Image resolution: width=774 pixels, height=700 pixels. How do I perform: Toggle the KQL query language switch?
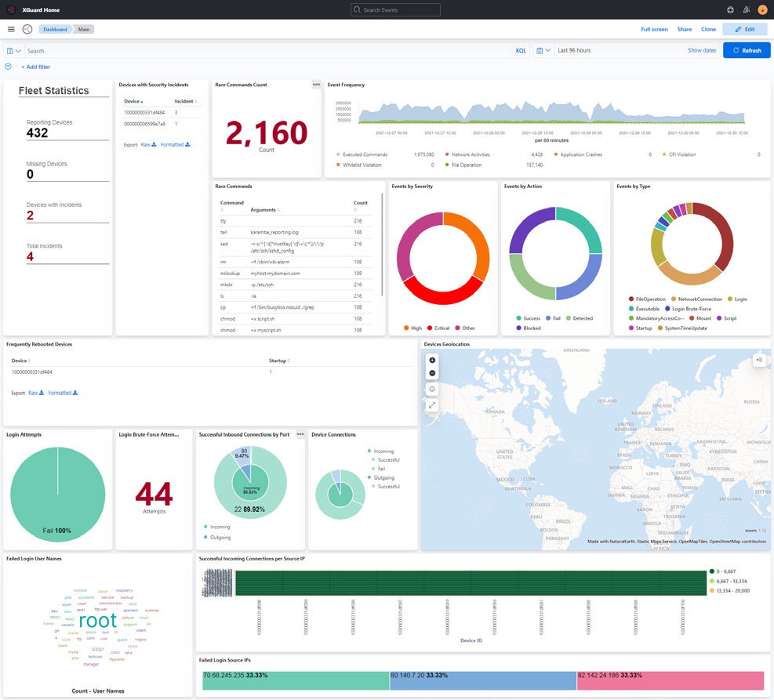[521, 50]
